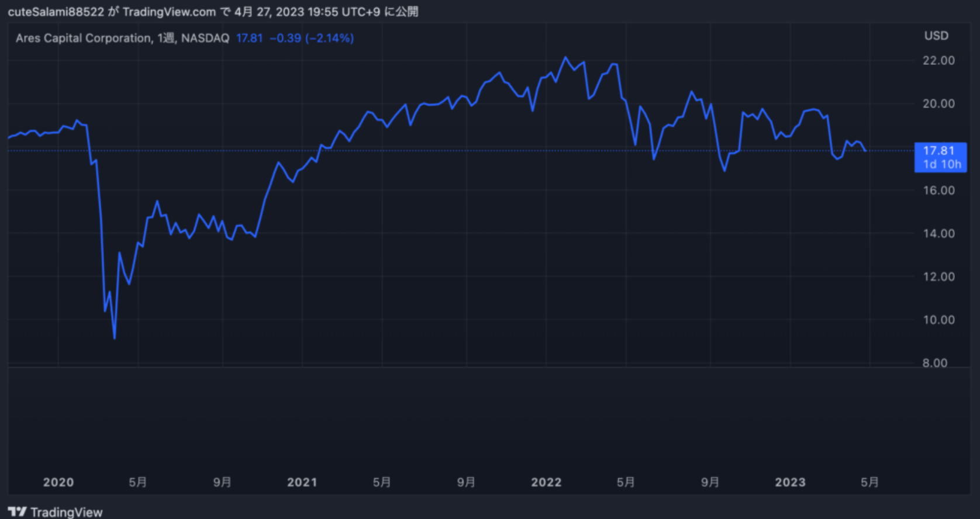
Task: Click the 22.00 price axis label
Action: coord(938,60)
